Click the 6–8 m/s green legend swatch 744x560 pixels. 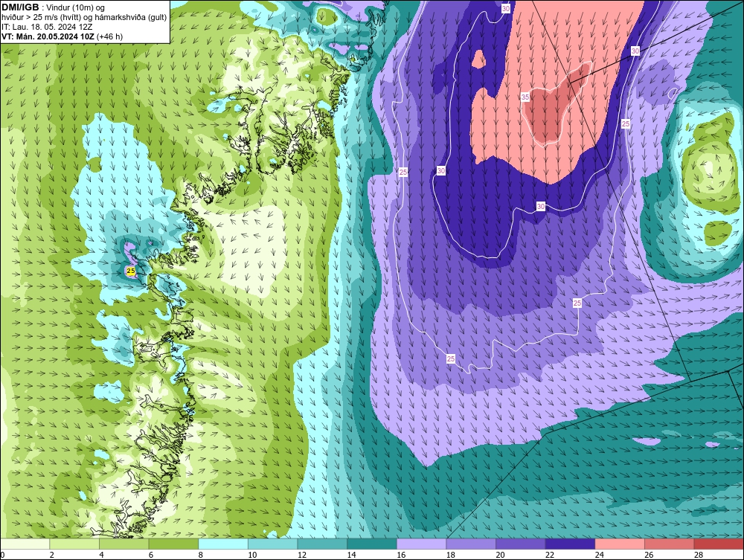(173, 544)
